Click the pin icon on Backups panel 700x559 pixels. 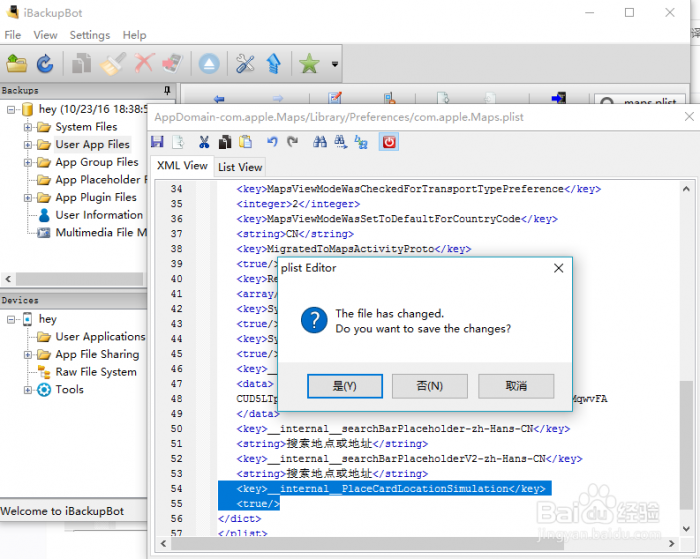tap(167, 90)
